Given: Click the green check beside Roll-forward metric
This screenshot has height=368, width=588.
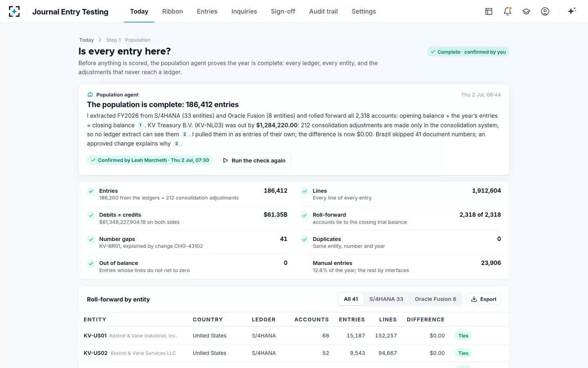Looking at the screenshot, I should 305,215.
